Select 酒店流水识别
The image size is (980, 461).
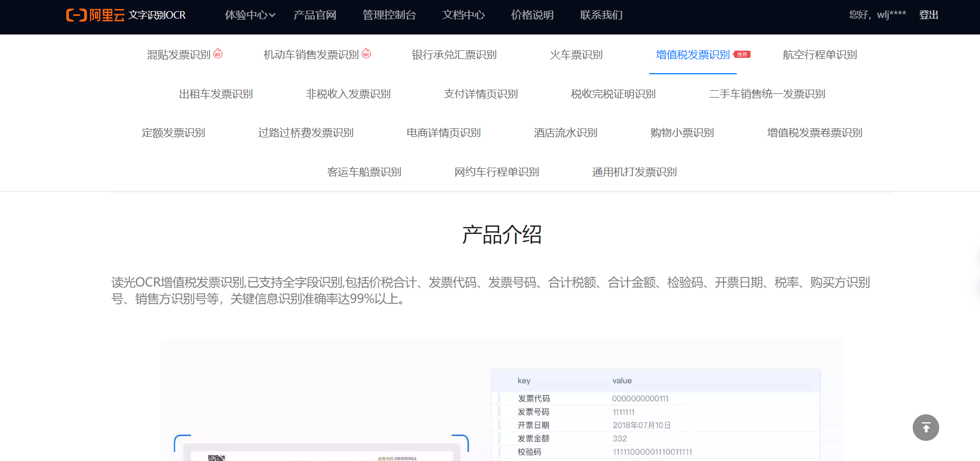coord(566,133)
